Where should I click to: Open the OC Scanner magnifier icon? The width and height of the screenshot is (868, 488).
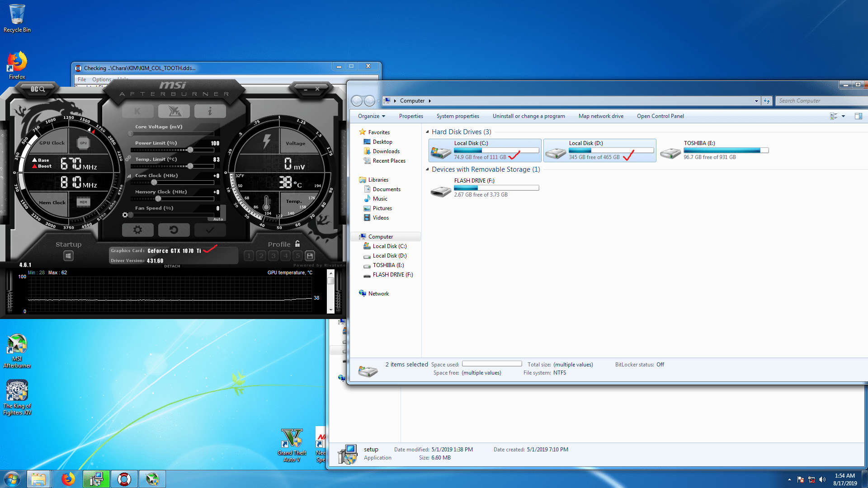point(41,89)
